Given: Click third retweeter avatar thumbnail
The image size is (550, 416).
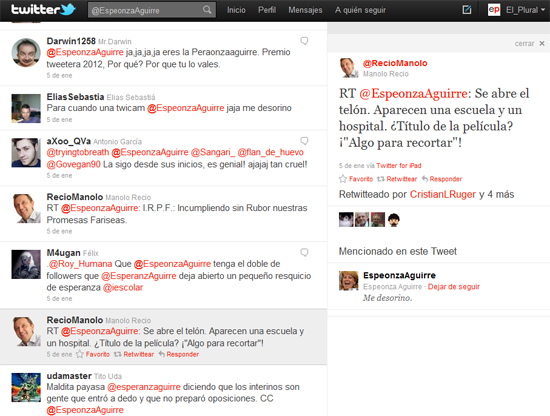Looking at the screenshot, I should 378,220.
